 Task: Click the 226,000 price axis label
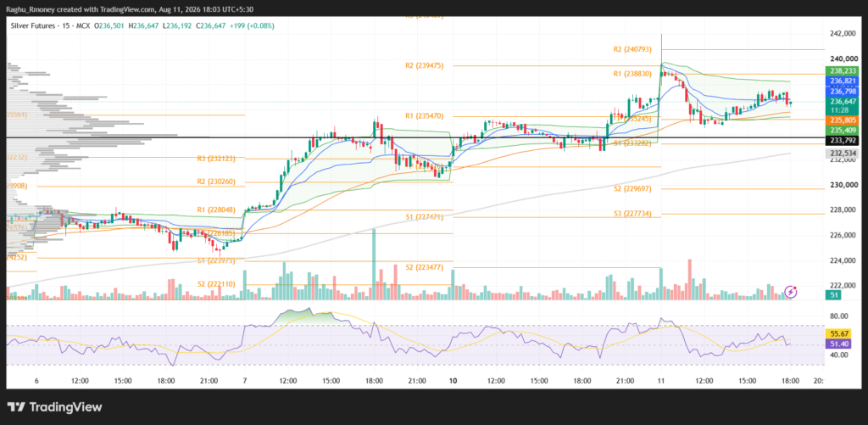[x=843, y=235]
